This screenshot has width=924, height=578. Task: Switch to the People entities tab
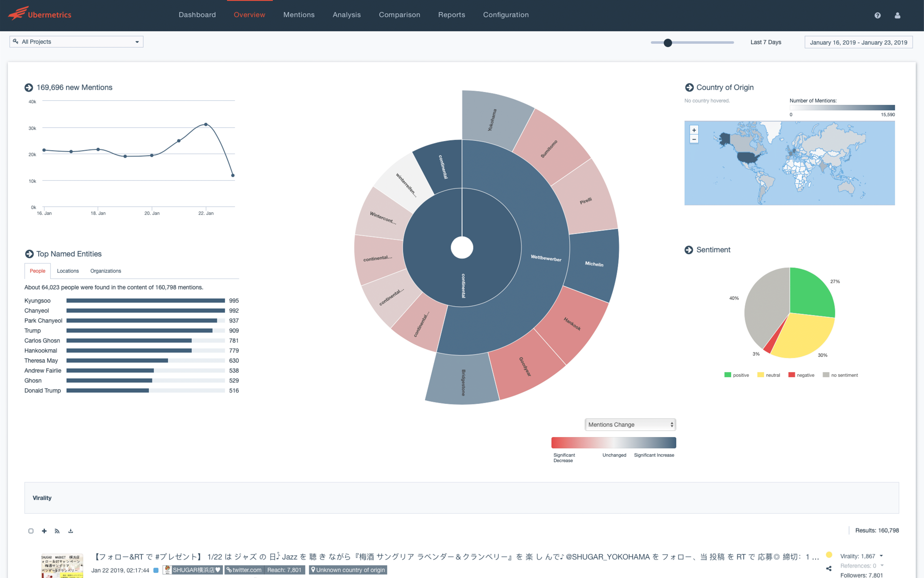pyautogui.click(x=38, y=271)
